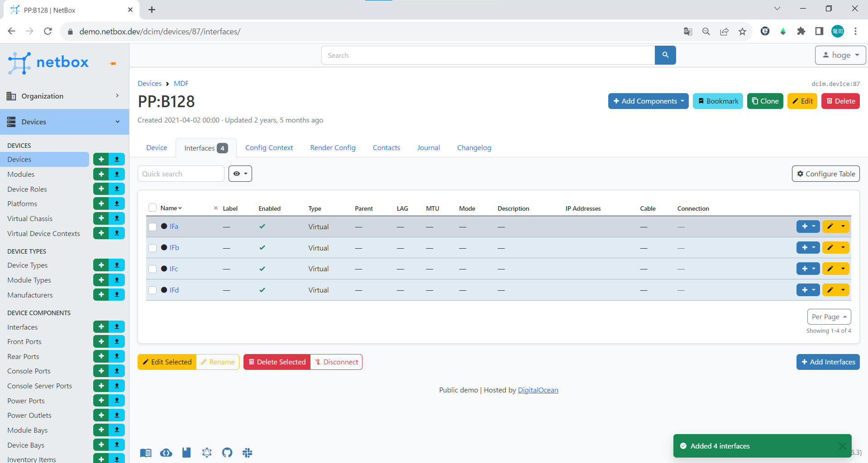
Task: Open the hoge user account menu
Action: coord(840,55)
